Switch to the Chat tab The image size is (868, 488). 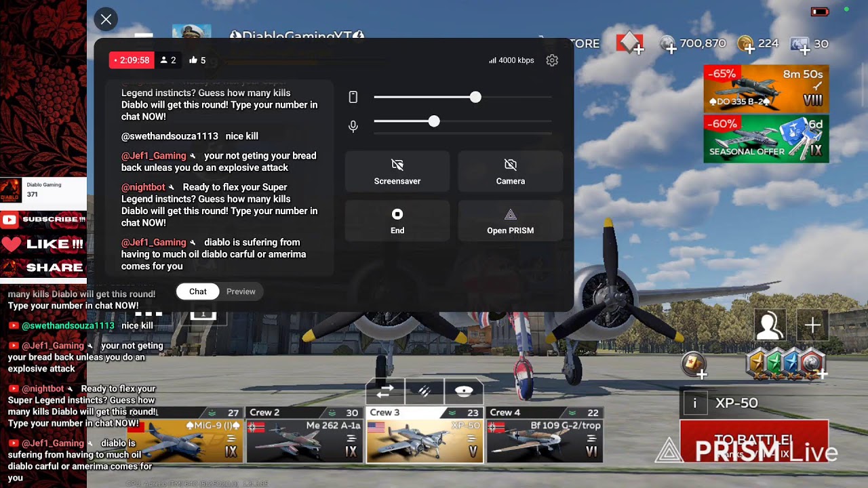198,291
